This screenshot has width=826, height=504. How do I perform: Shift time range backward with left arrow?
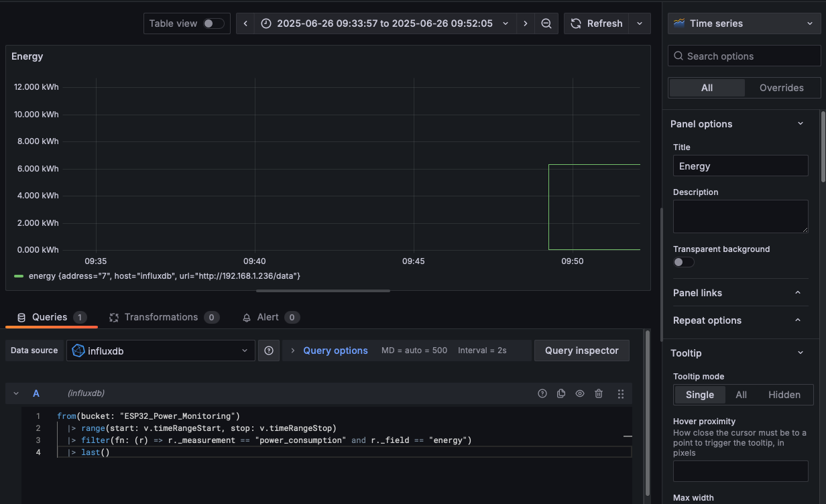pyautogui.click(x=245, y=23)
